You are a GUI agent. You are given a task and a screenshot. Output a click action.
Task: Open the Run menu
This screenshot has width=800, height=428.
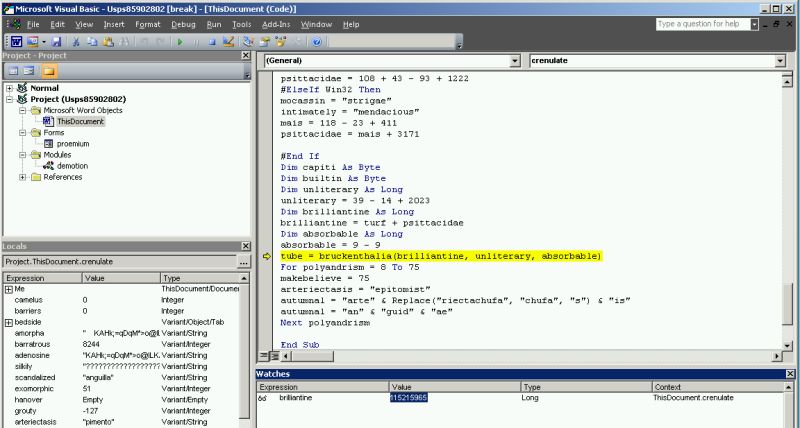214,24
